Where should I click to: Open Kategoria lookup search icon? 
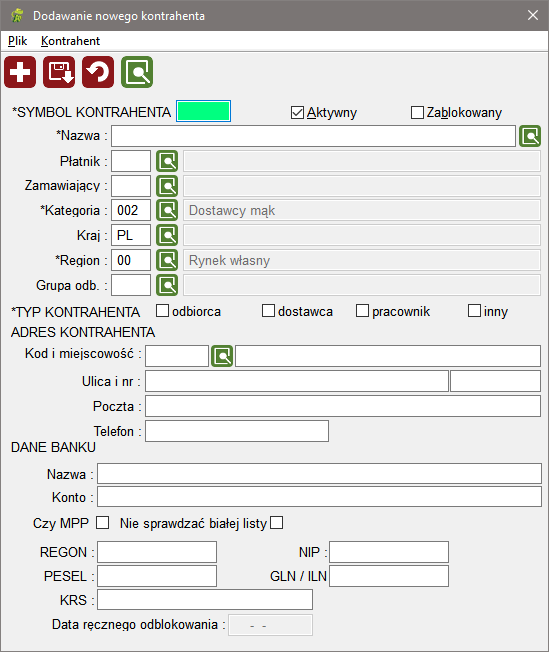(167, 210)
